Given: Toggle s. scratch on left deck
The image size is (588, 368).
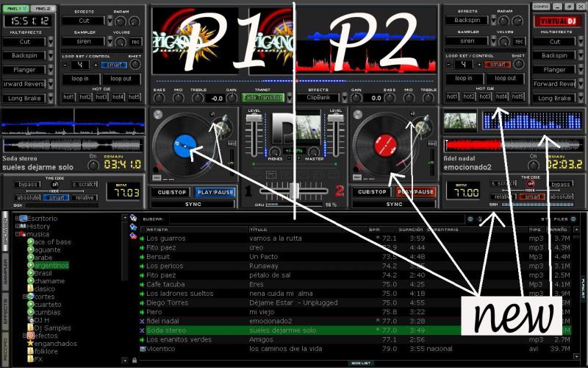Looking at the screenshot, I should [85, 185].
